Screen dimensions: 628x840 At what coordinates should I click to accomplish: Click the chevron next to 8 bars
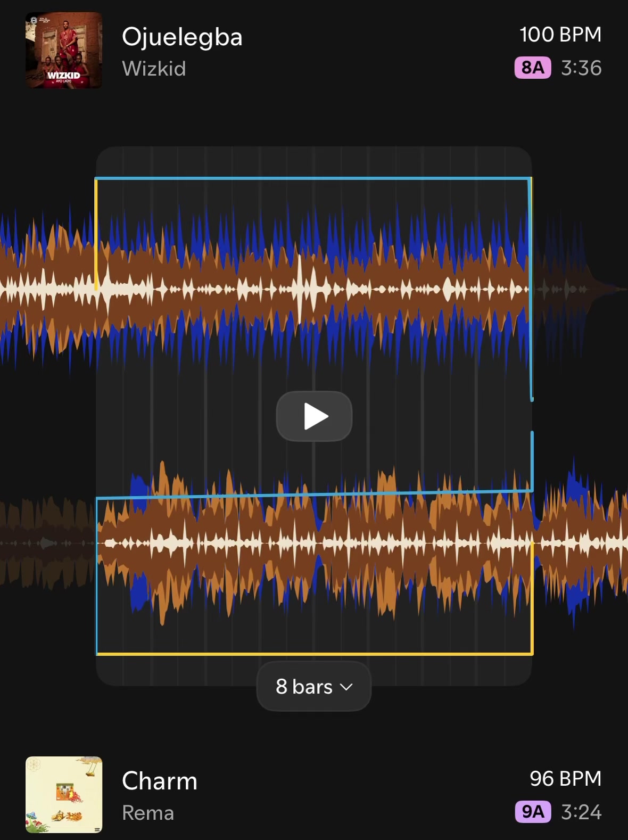[346, 687]
